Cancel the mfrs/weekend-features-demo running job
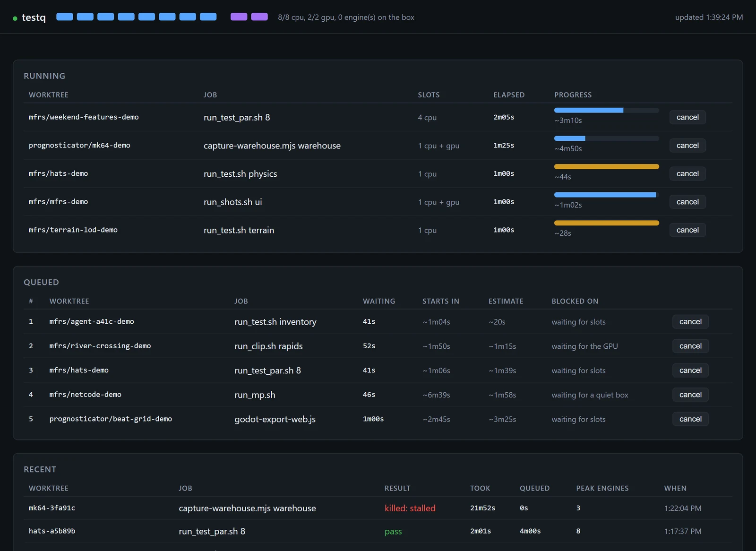 687,117
